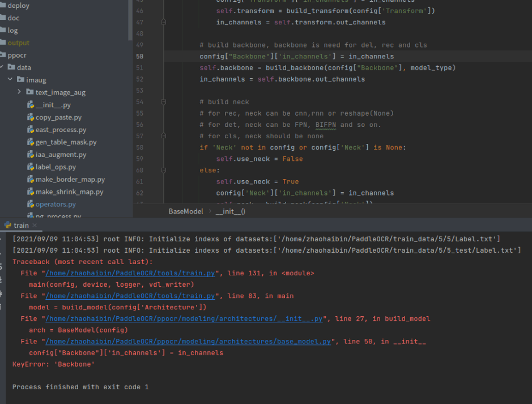Screen dimensions: 532x404
Task: Toggle code fold marker at line 47
Action: 164,22
